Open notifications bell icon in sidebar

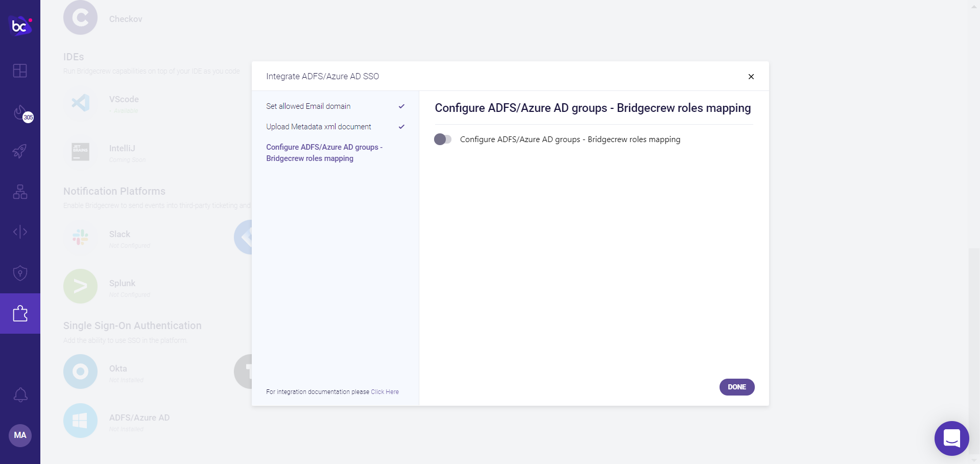pyautogui.click(x=20, y=395)
